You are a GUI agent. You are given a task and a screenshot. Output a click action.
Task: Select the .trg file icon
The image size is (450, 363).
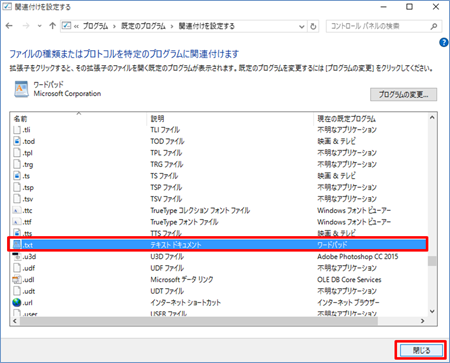pos(17,164)
